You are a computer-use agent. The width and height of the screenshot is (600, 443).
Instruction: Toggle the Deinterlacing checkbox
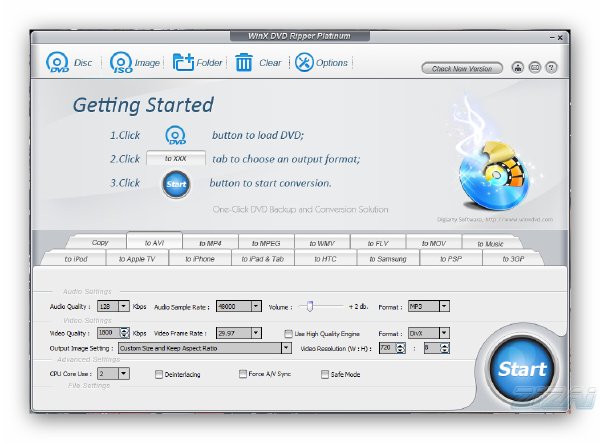(x=159, y=374)
